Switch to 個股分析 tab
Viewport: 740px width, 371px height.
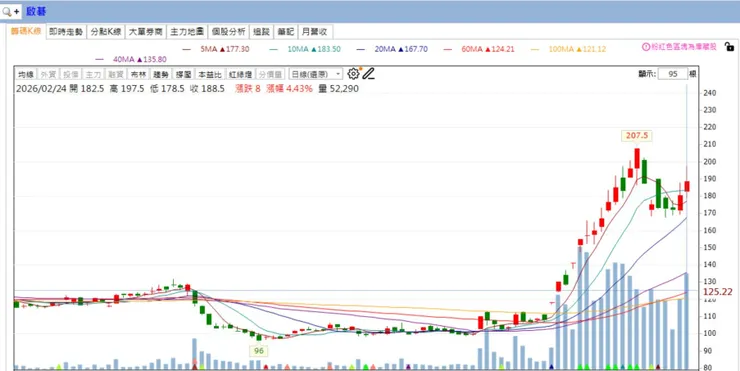[228, 32]
